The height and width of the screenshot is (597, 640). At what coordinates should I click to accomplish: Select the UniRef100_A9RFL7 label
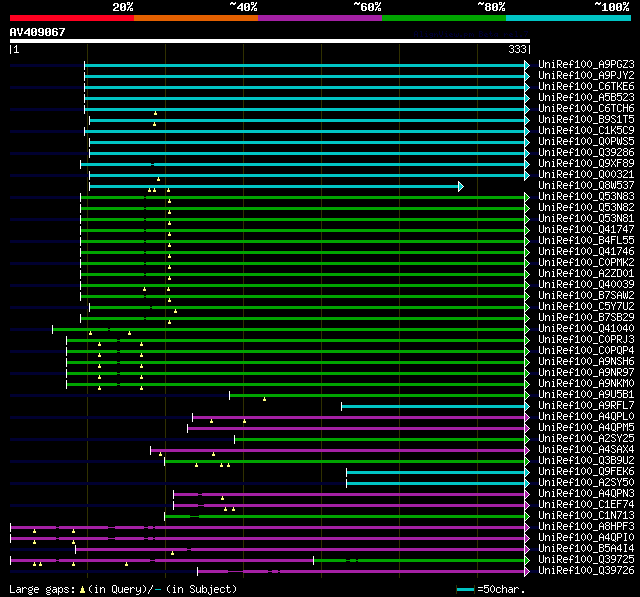(586, 406)
